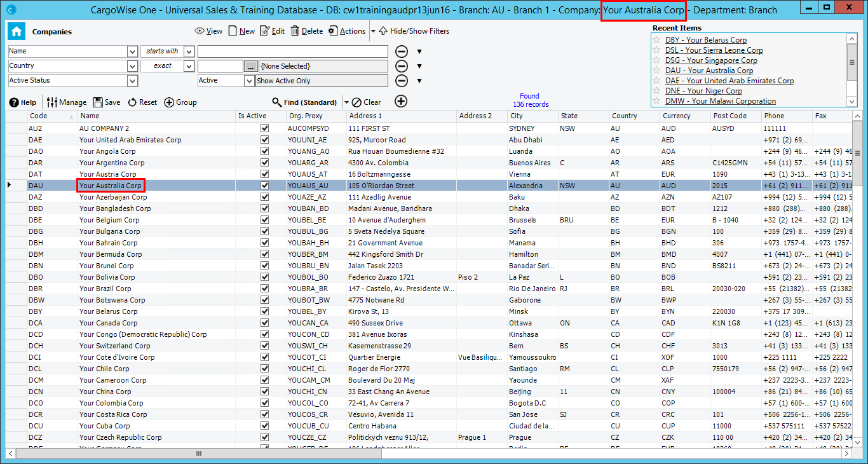Sort by the Currency column header

coord(685,116)
